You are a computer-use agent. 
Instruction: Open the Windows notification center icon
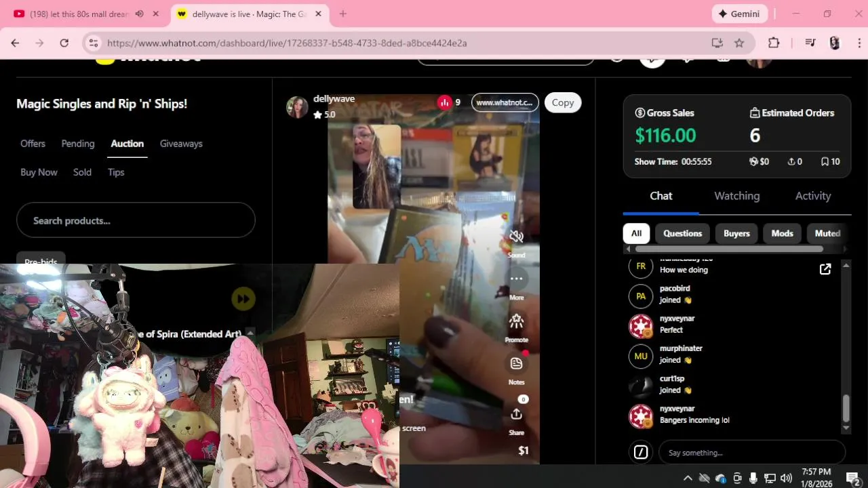point(852,478)
